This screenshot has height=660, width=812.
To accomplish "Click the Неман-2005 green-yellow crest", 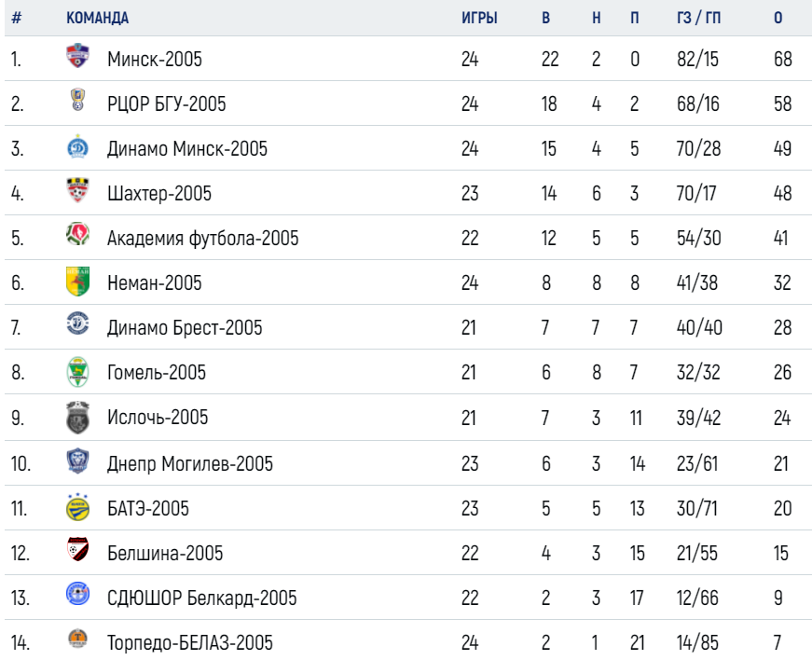I will coord(77,282).
